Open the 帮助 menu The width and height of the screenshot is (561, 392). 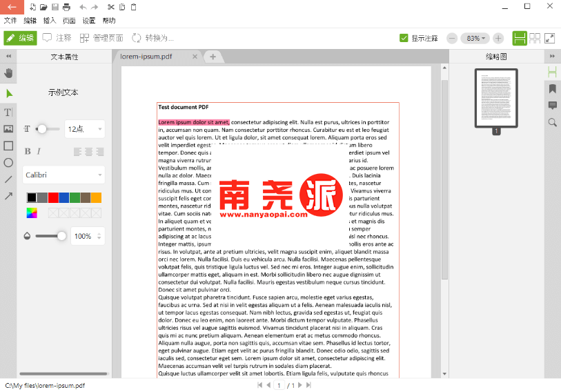109,21
